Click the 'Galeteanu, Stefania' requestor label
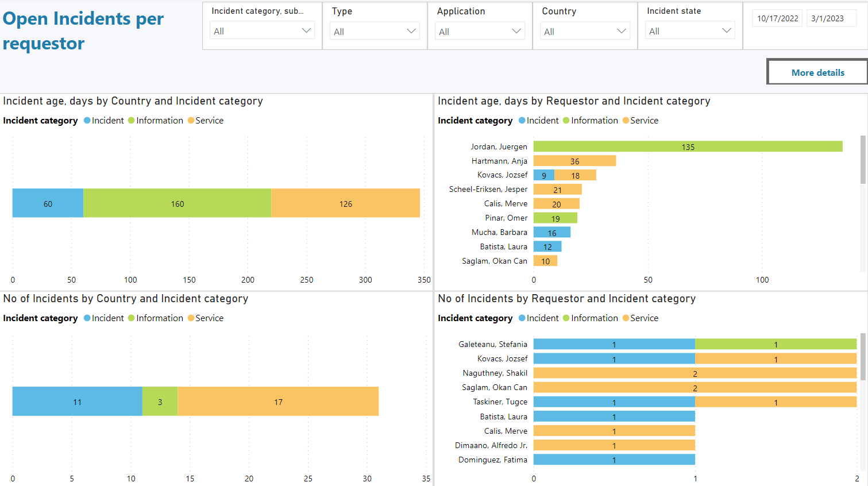Image resolution: width=868 pixels, height=486 pixels. tap(492, 344)
